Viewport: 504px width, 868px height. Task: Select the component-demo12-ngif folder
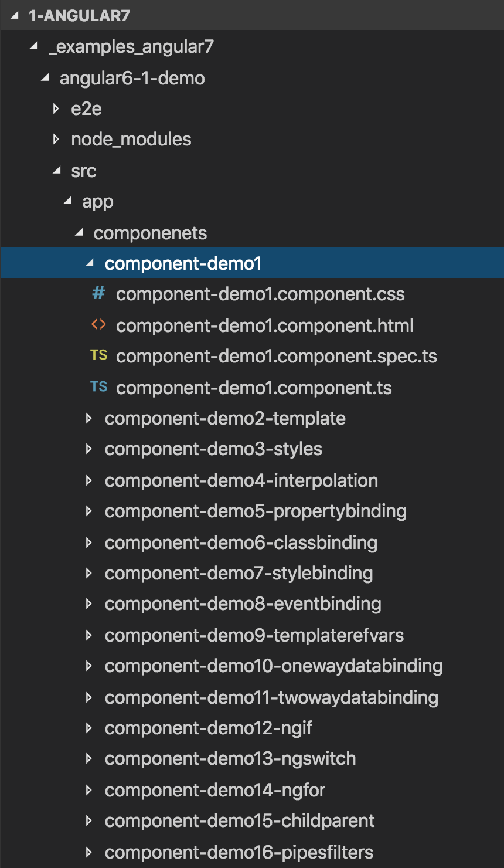point(252,728)
